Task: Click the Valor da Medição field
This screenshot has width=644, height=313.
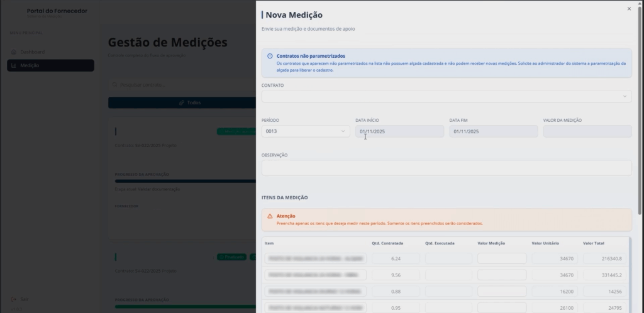Action: pyautogui.click(x=587, y=131)
